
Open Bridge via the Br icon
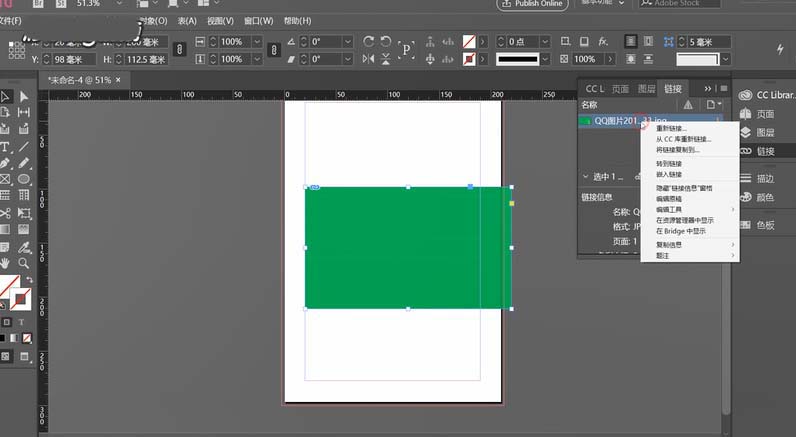point(38,3)
